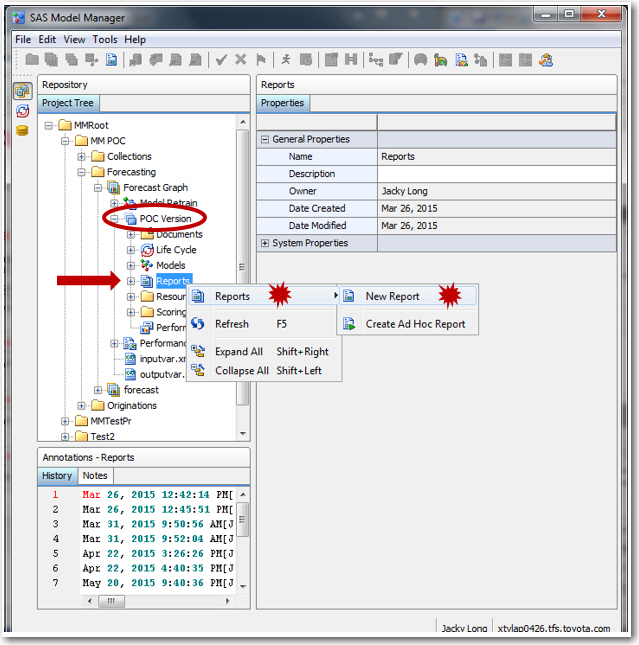Click the gray folder icon in toolbar
Image resolution: width=639 pixels, height=645 pixels.
point(32,60)
